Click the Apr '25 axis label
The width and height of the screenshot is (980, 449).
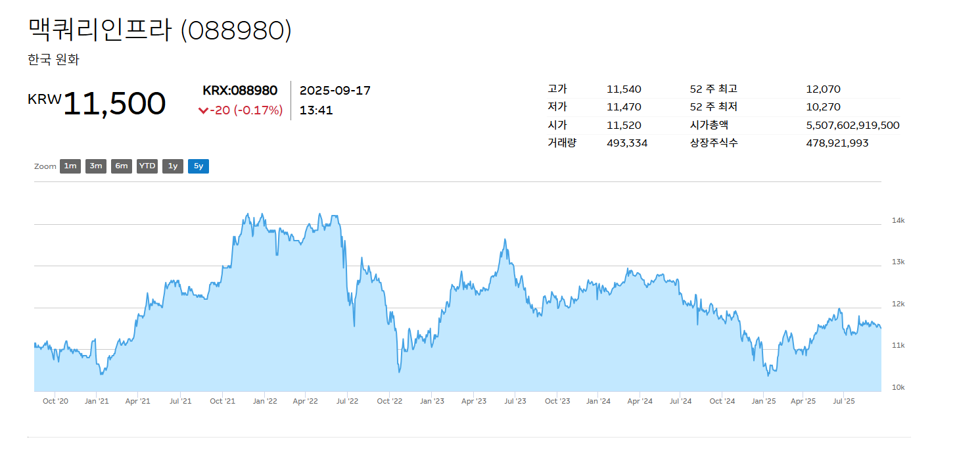803,400
